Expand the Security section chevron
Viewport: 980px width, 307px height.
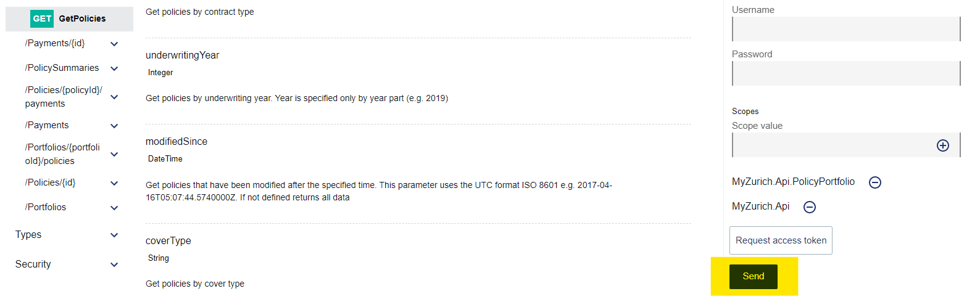(x=114, y=264)
